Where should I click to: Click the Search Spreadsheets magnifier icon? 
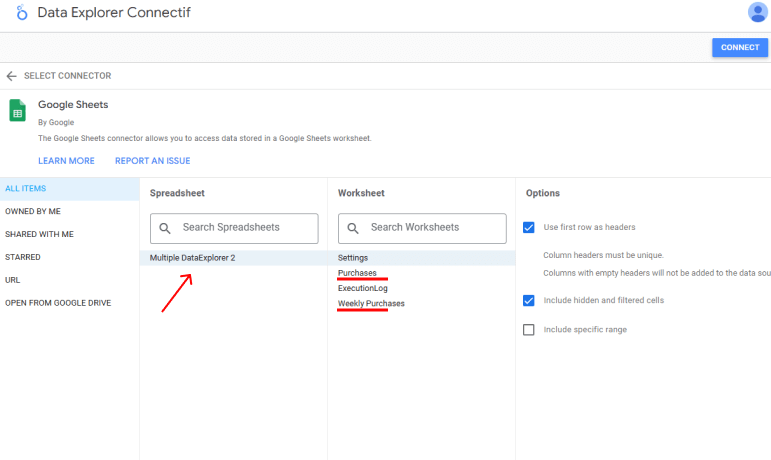166,228
